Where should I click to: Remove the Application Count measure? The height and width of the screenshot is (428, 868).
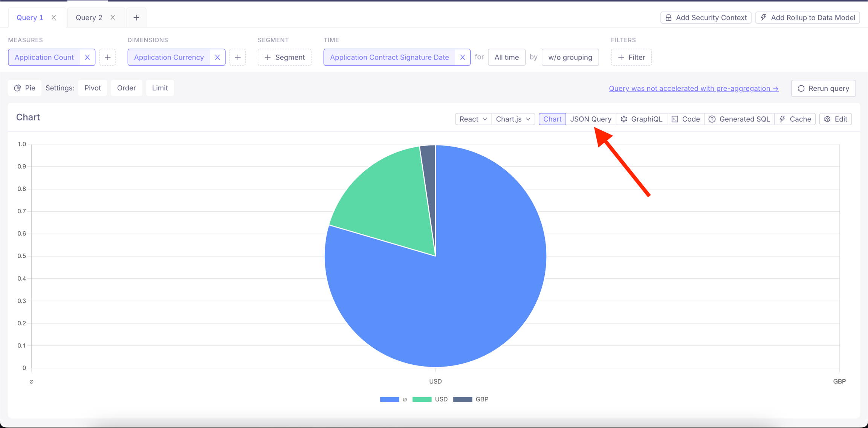pyautogui.click(x=87, y=57)
